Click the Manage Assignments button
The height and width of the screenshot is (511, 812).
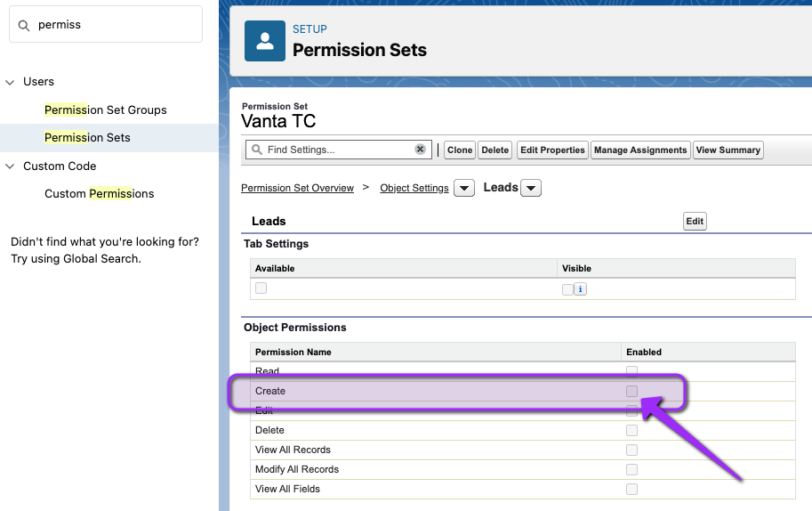click(640, 150)
